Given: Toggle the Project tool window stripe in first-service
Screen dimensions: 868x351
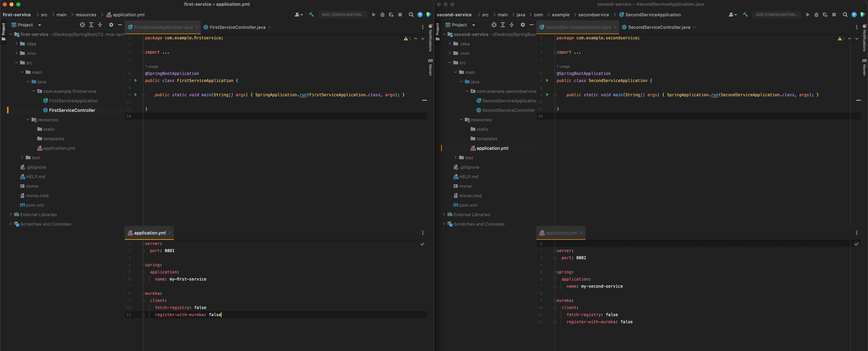Looking at the screenshot, I should coord(3,31).
